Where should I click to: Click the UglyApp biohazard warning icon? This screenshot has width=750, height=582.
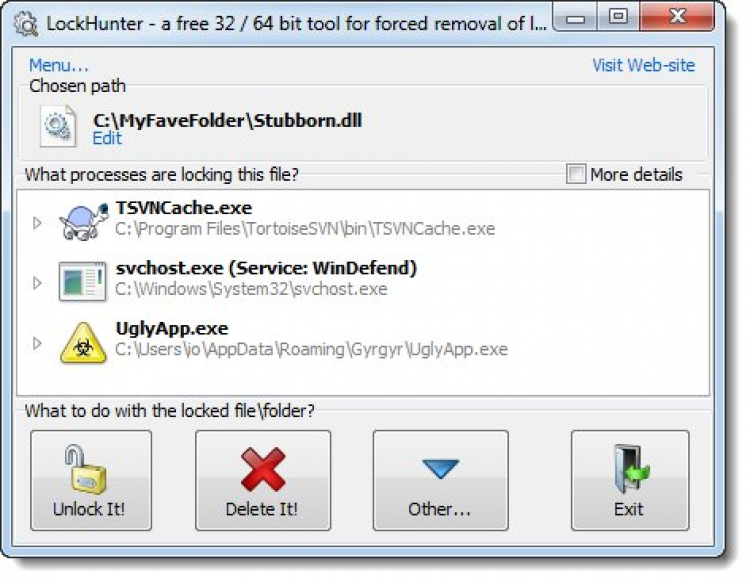coord(83,343)
